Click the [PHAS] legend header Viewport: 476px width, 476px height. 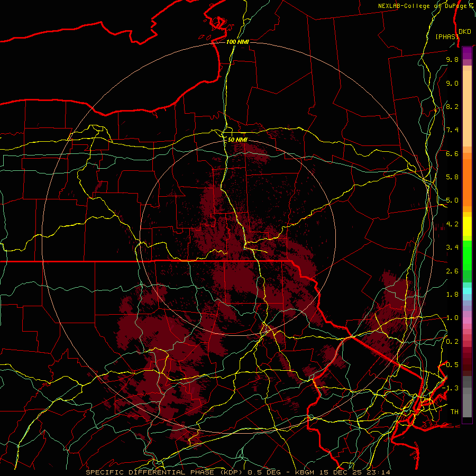click(447, 36)
